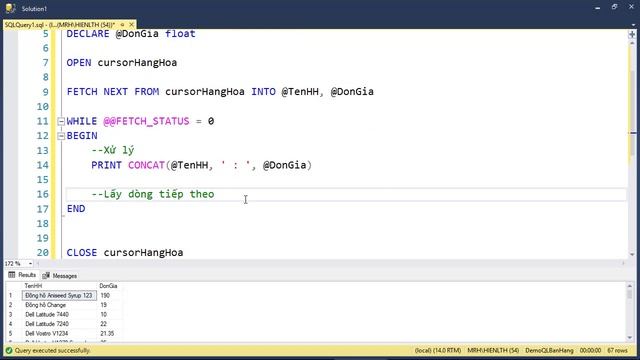Select the SQLQuery1.sql document tab
This screenshot has height=360, width=640.
pos(60,25)
